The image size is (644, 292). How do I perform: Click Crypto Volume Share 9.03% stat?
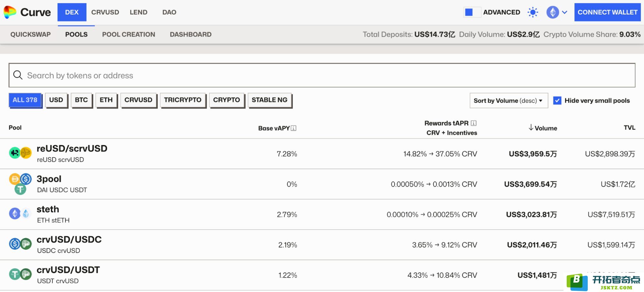pos(592,34)
